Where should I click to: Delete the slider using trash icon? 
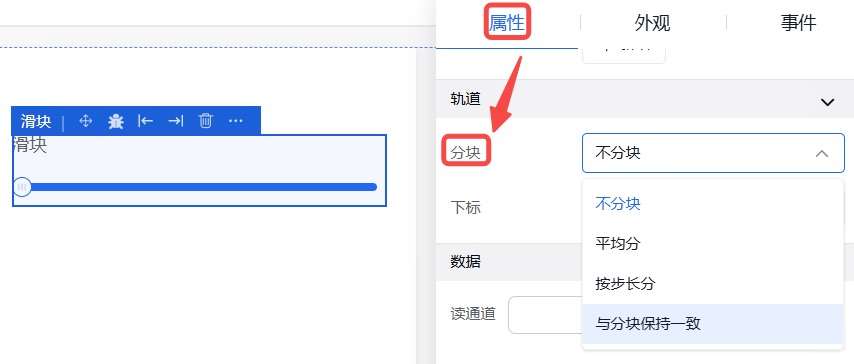coord(205,120)
